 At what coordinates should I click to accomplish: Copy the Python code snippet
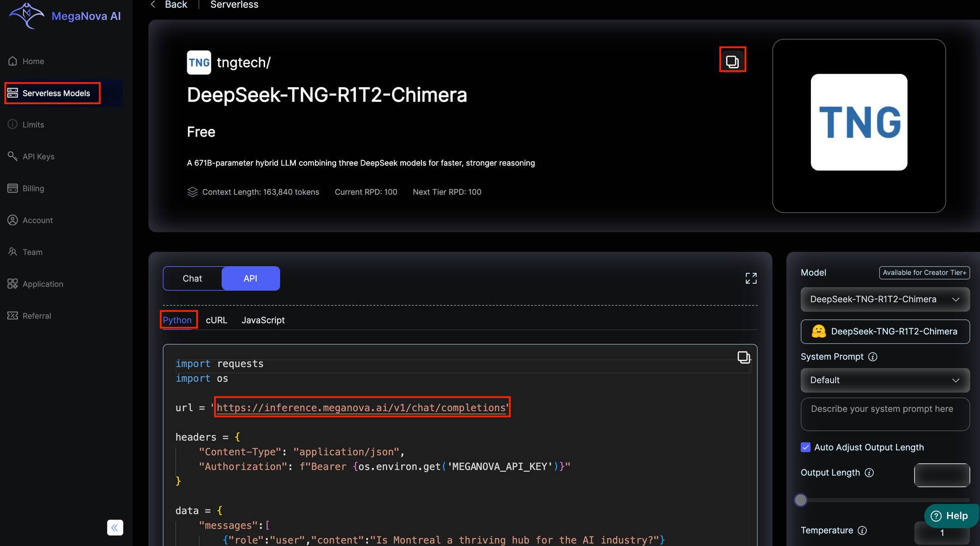743,357
